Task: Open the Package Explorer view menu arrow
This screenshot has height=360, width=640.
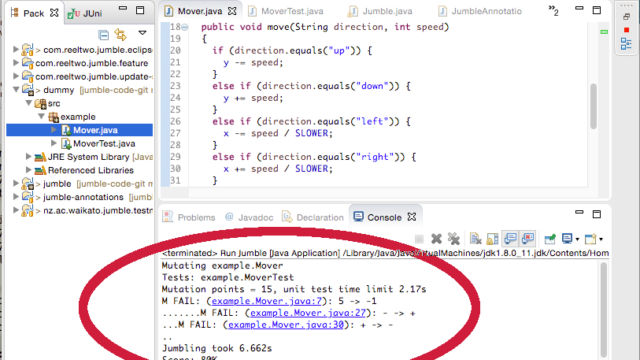Action: coord(142,33)
